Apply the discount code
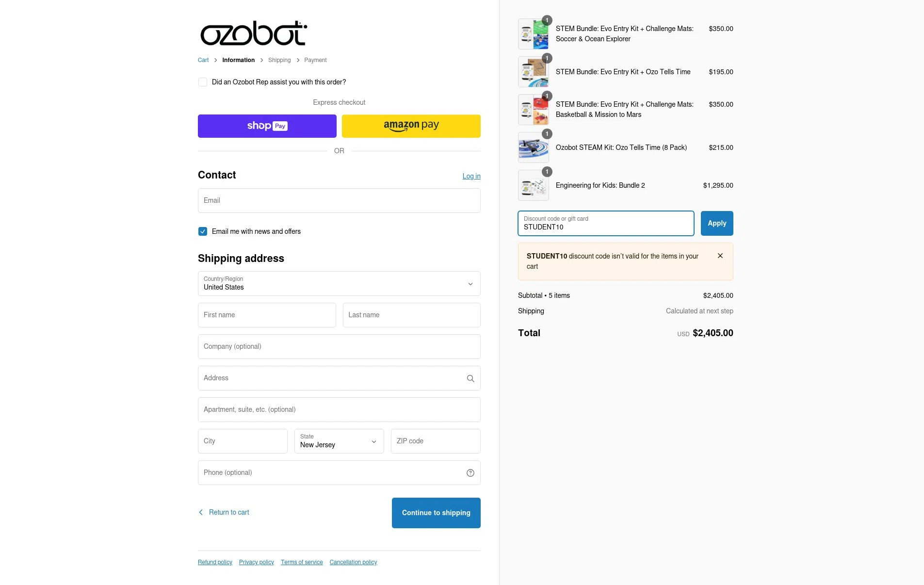924x585 pixels. pyautogui.click(x=716, y=224)
